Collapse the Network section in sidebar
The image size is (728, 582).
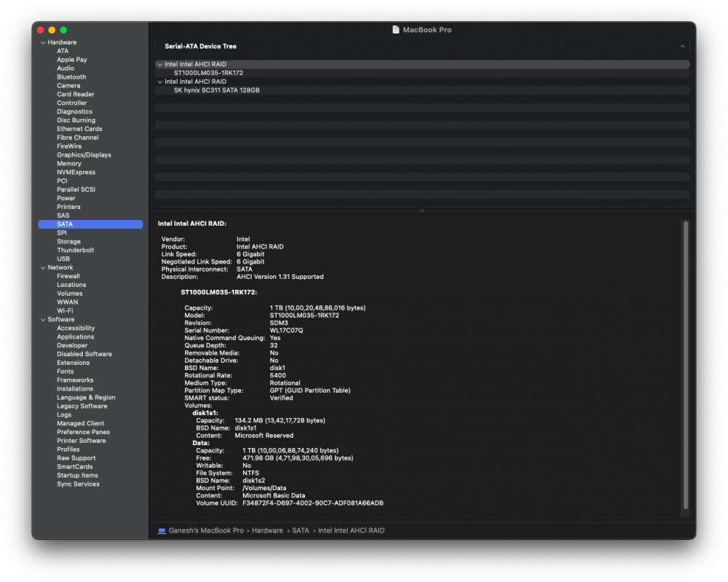[x=43, y=267]
